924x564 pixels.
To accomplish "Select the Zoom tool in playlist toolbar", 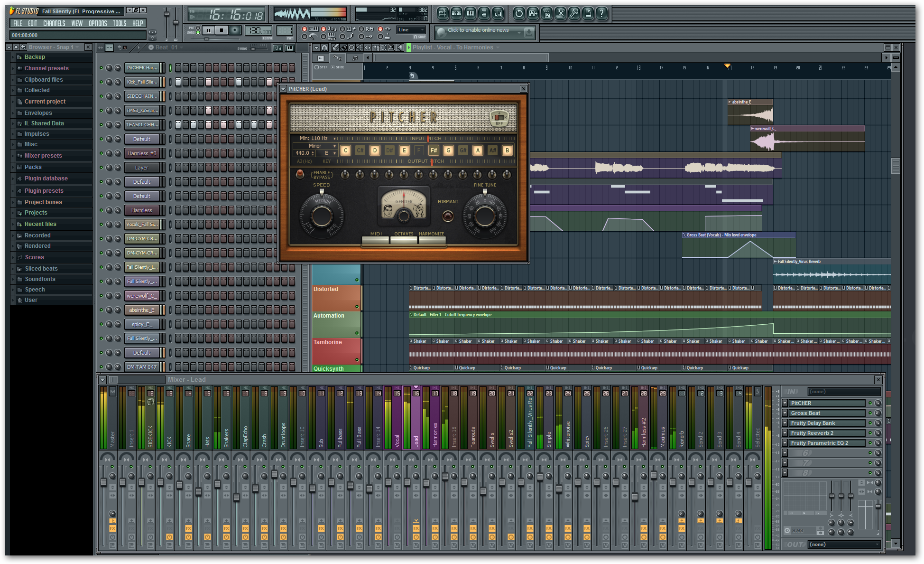I will pos(391,47).
